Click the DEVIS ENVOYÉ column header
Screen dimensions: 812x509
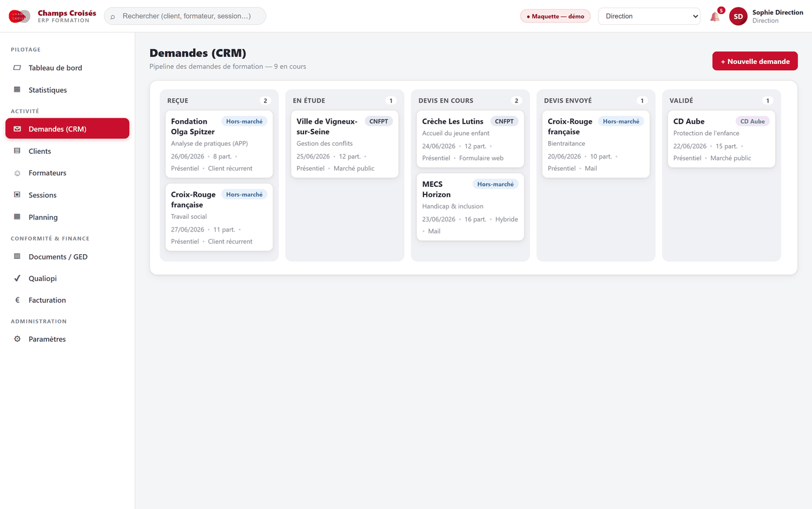tap(568, 100)
